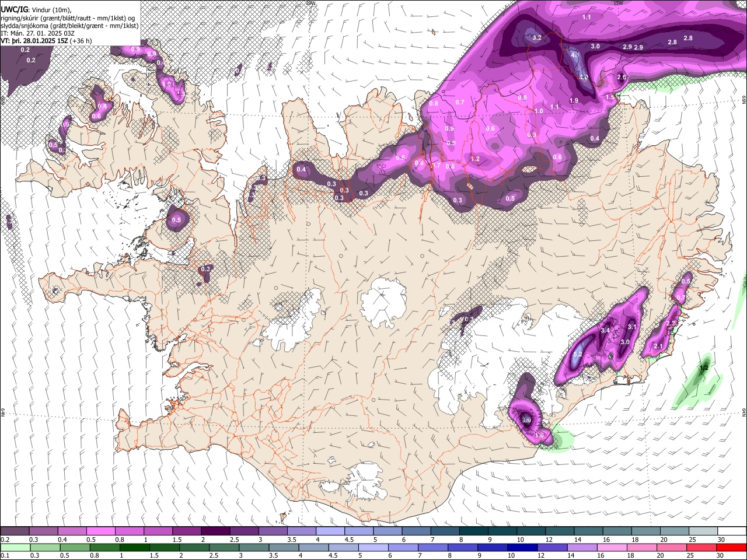Click the 3.9 value on the south coast
Viewport: 747px width, 560px height.
[526, 420]
